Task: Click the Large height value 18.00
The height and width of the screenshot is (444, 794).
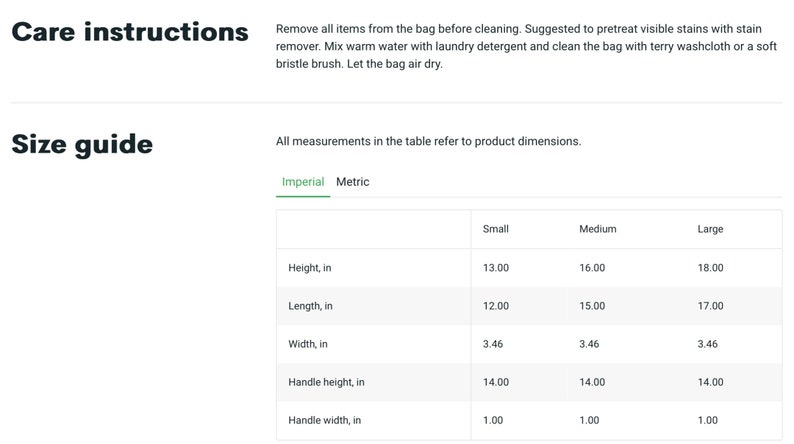Action: pos(710,268)
